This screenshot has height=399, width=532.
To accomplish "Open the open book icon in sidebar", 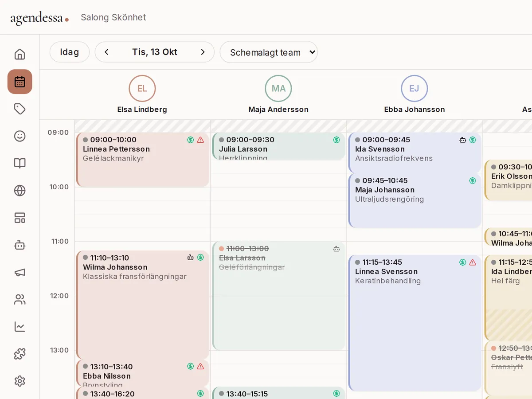I will pyautogui.click(x=20, y=163).
